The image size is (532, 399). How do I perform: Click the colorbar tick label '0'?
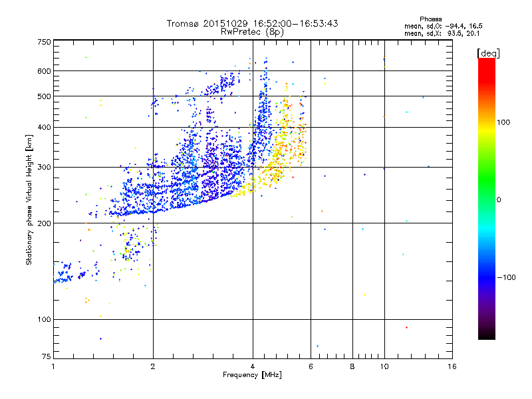click(498, 200)
